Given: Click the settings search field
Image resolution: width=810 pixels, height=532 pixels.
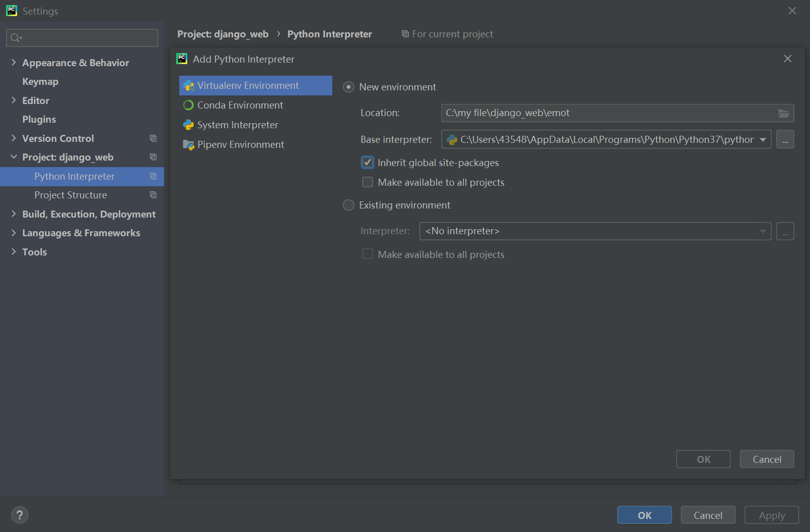Looking at the screenshot, I should pos(82,38).
